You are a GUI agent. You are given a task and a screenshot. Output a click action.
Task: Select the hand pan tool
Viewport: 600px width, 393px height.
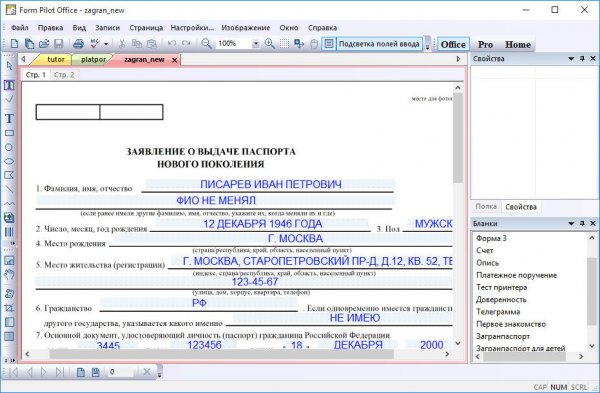click(x=9, y=274)
